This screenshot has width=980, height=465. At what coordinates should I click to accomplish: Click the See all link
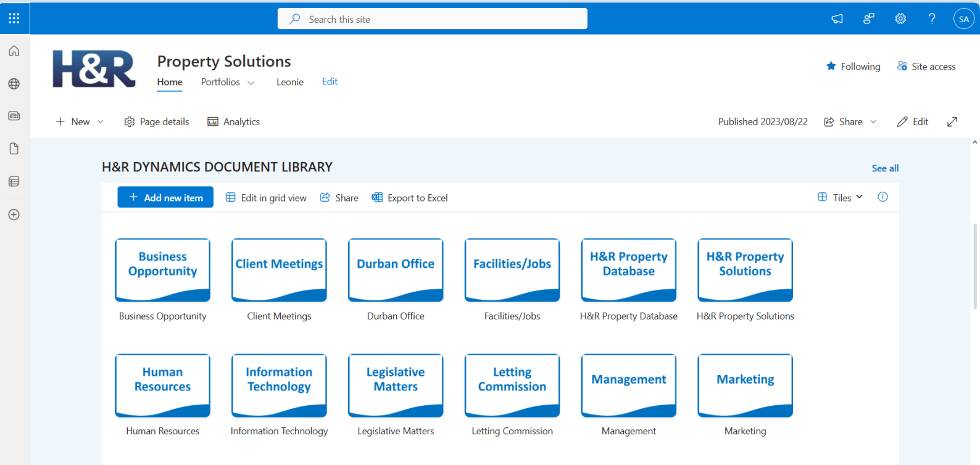[x=884, y=168]
